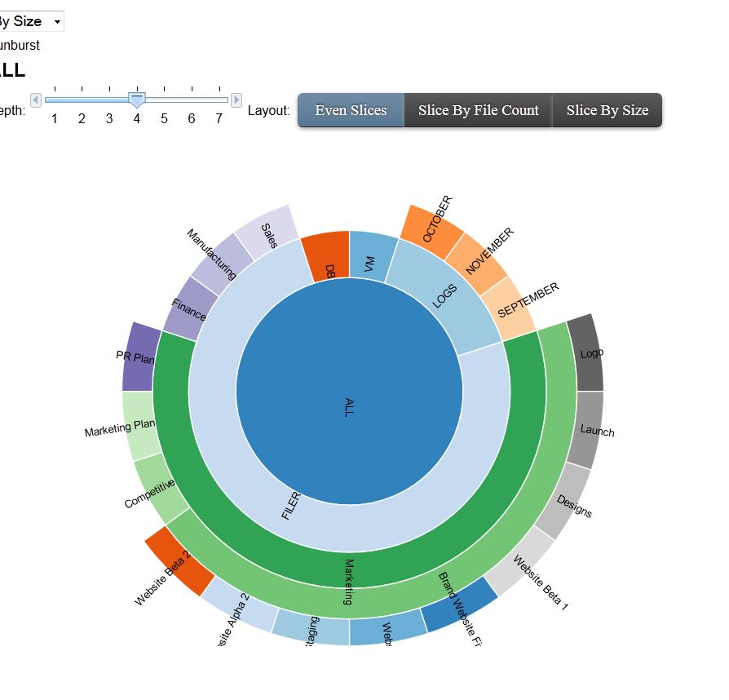Switch layout to Slice By File Count

[478, 110]
